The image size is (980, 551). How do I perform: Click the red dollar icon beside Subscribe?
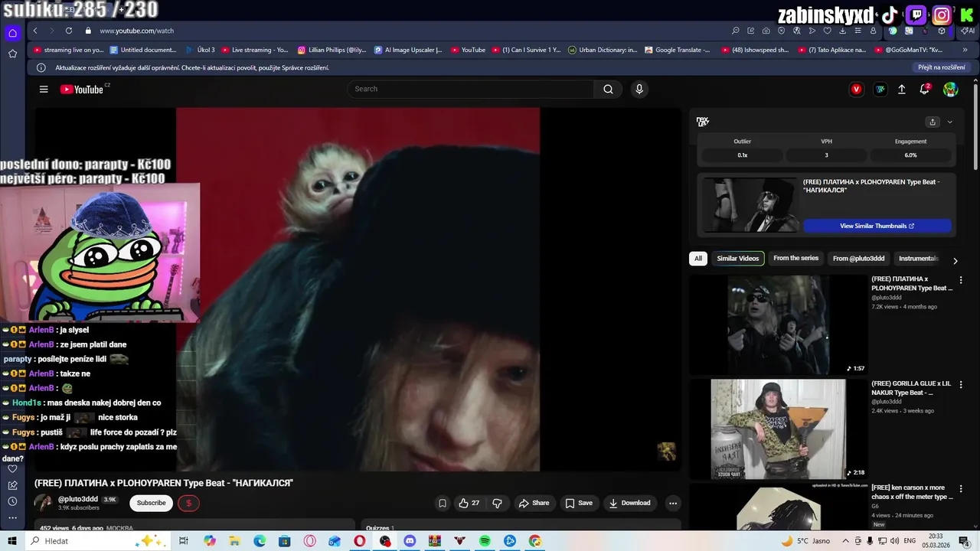188,503
